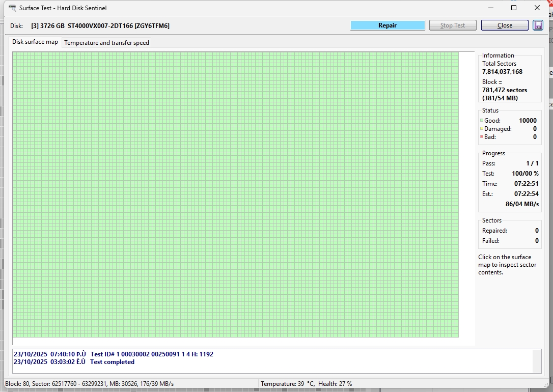Click the save report floppy disk icon
Screen dimensions: 553x392
[x=538, y=25]
